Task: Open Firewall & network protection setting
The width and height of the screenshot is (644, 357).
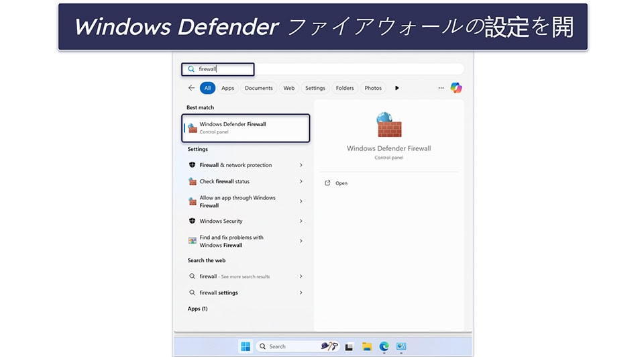Action: 246,165
